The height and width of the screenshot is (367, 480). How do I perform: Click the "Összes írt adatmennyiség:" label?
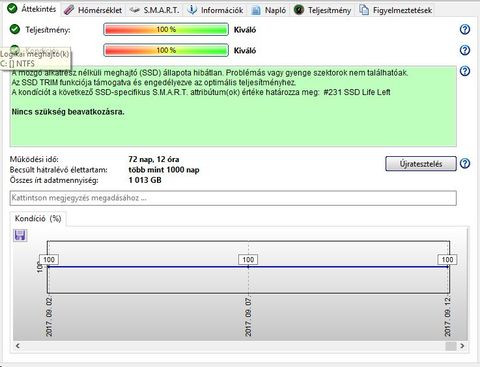coord(54,180)
